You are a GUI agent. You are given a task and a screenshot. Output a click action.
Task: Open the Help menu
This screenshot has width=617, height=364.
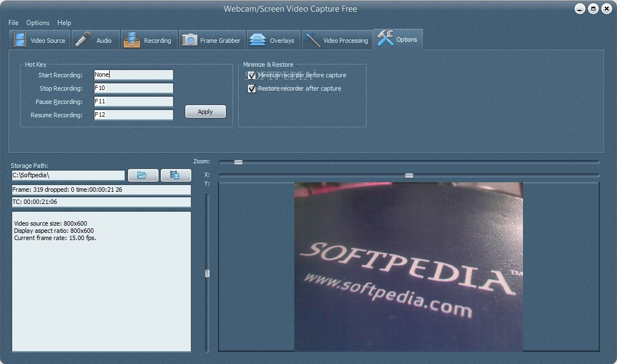pos(64,23)
